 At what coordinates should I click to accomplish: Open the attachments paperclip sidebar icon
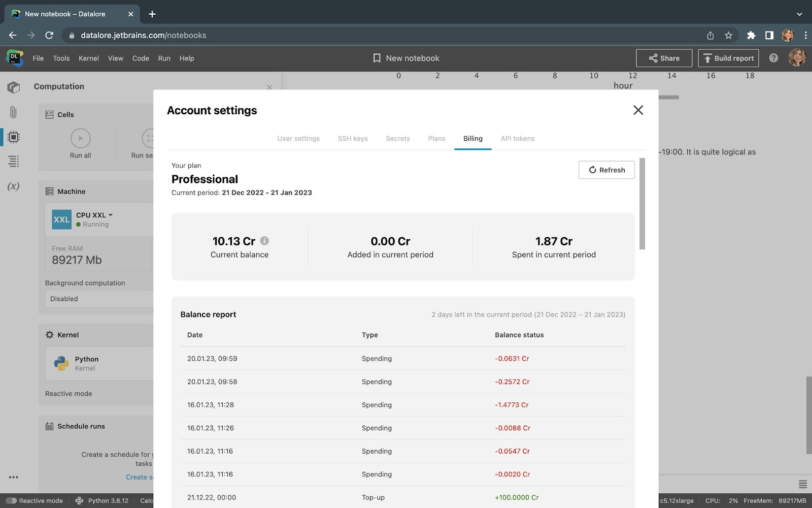point(14,112)
